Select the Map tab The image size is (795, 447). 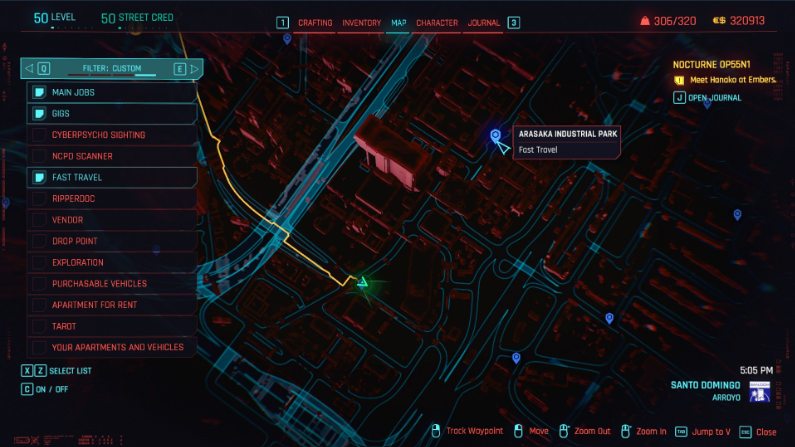399,23
